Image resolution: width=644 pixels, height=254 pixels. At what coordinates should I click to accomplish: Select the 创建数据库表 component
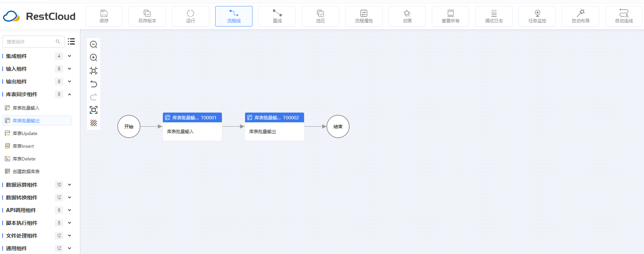(x=37, y=171)
